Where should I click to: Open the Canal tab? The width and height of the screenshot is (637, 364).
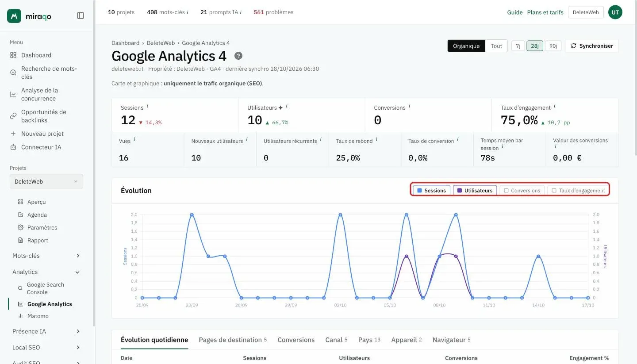[336, 340]
